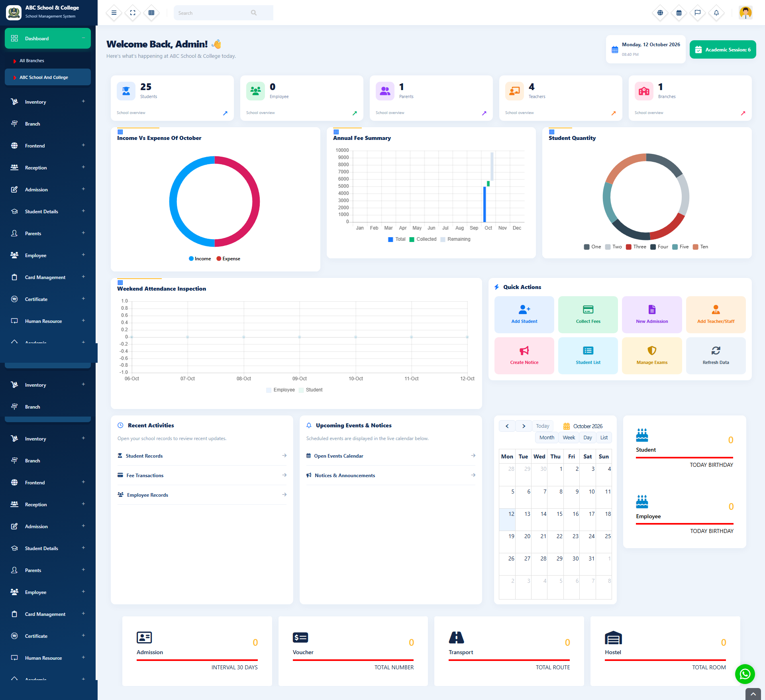
Task: Toggle Three legend in Student Quantity
Action: click(636, 247)
